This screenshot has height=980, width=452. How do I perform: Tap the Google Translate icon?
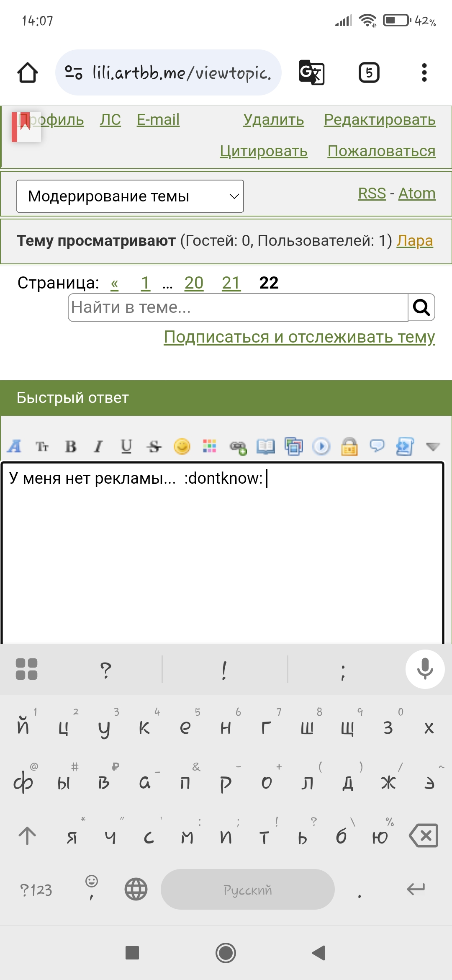click(x=312, y=72)
